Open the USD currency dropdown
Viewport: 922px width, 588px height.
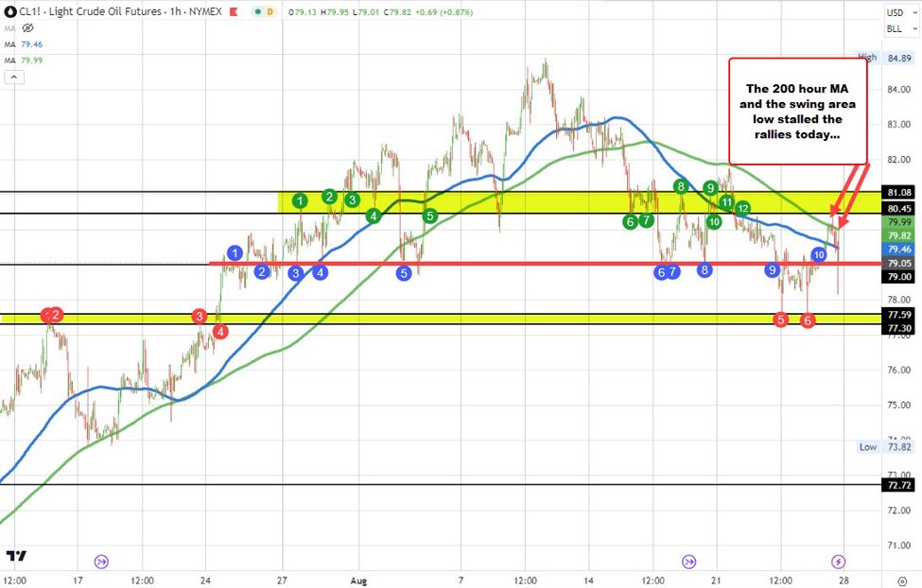(x=894, y=11)
